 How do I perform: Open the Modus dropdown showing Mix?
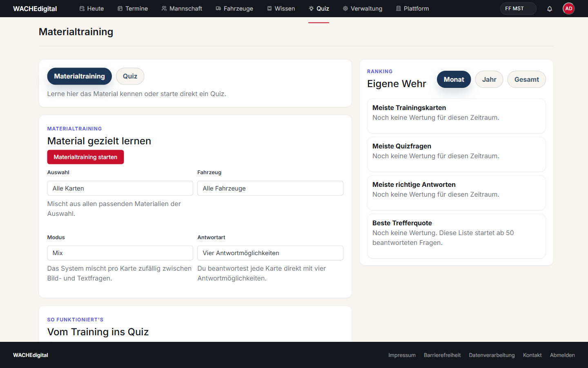pyautogui.click(x=120, y=253)
